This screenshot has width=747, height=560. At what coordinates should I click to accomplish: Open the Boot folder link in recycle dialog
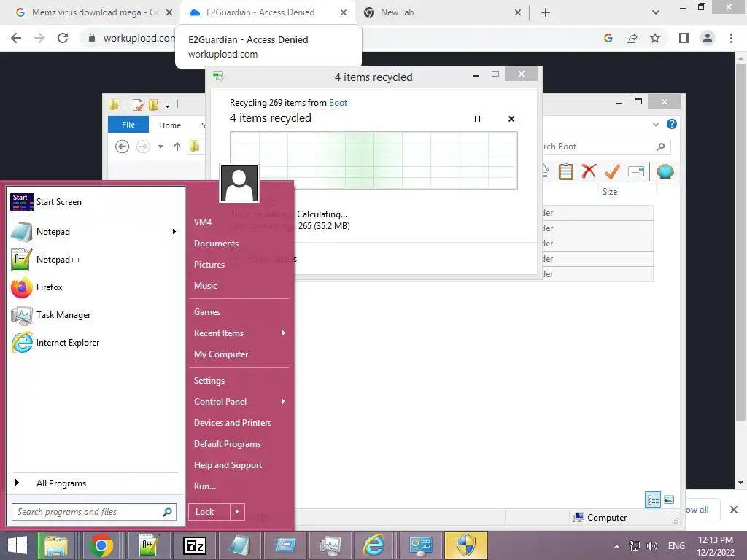[338, 102]
